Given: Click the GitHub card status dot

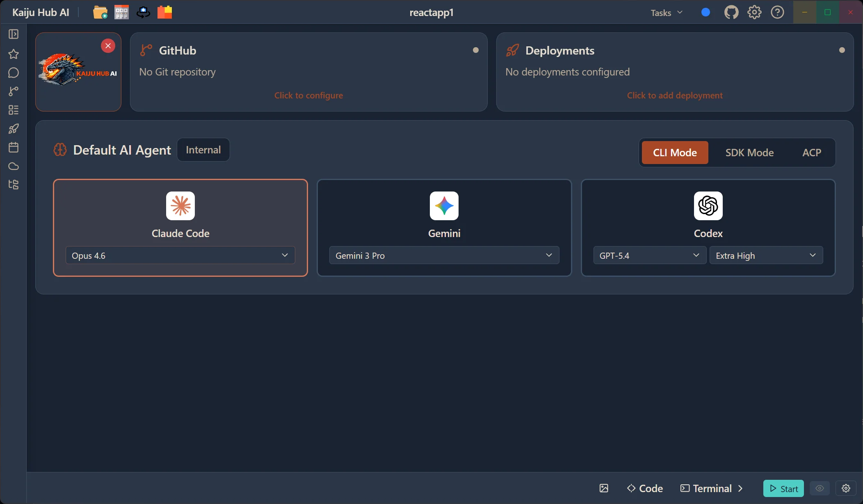Looking at the screenshot, I should (476, 50).
